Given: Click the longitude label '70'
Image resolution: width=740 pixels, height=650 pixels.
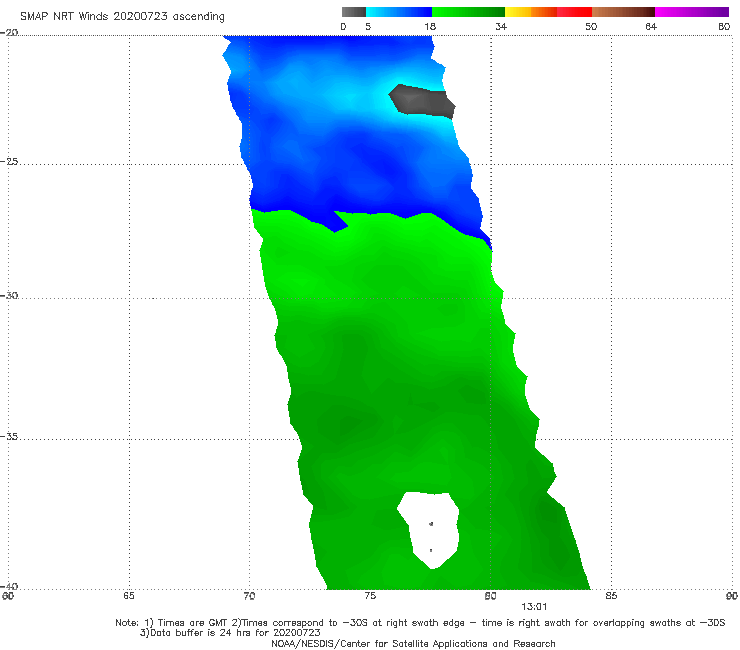Looking at the screenshot, I should click(x=249, y=596).
